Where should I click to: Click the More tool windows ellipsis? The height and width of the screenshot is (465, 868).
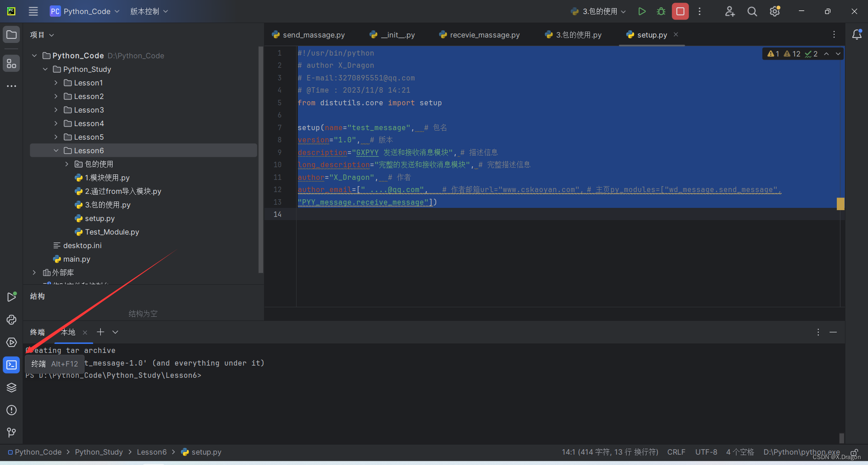[11, 86]
